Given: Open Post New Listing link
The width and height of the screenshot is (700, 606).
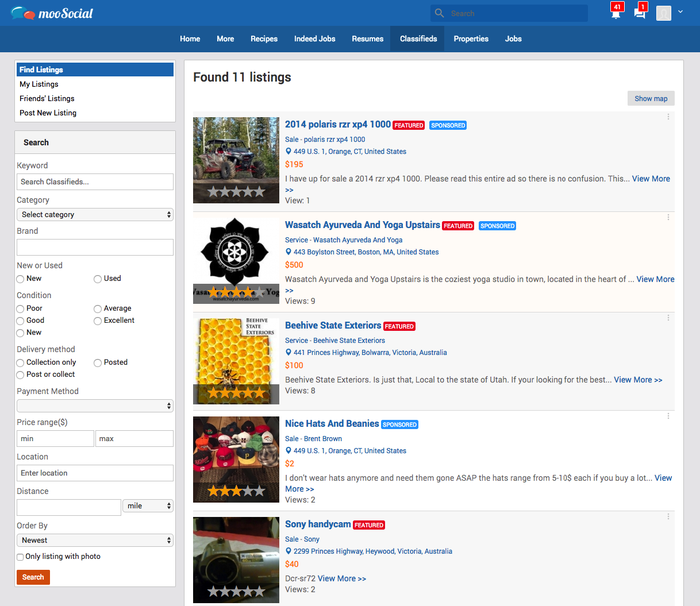Looking at the screenshot, I should pos(48,113).
